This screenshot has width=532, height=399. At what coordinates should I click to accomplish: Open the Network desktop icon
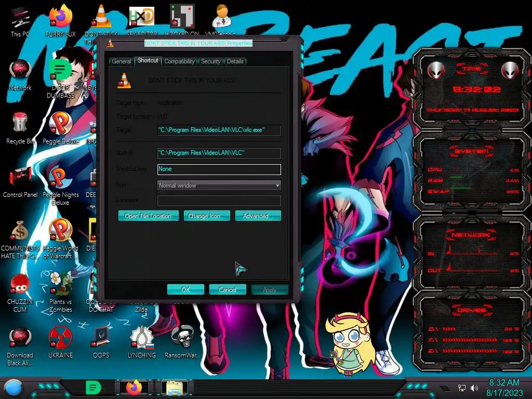click(20, 75)
